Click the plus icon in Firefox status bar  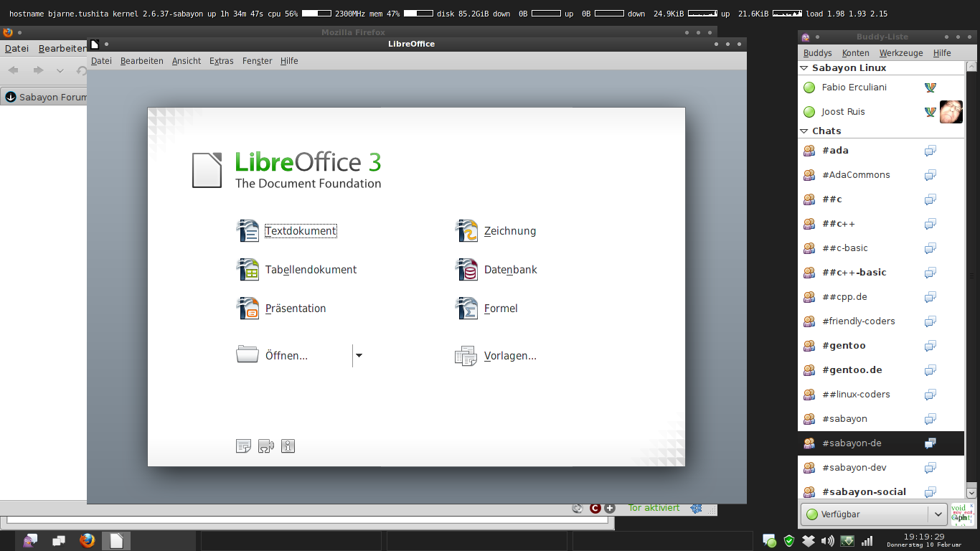[x=610, y=508]
